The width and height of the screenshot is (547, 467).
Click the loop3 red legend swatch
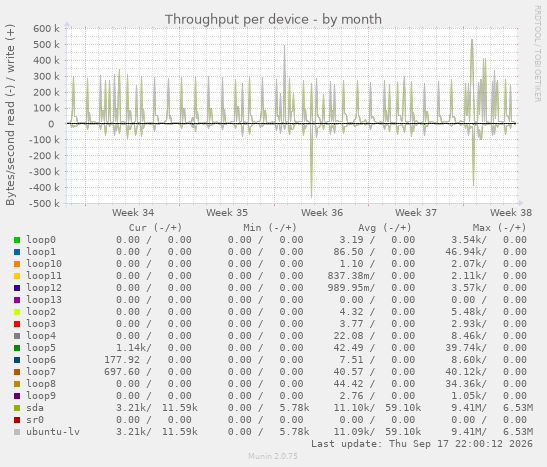[17, 324]
